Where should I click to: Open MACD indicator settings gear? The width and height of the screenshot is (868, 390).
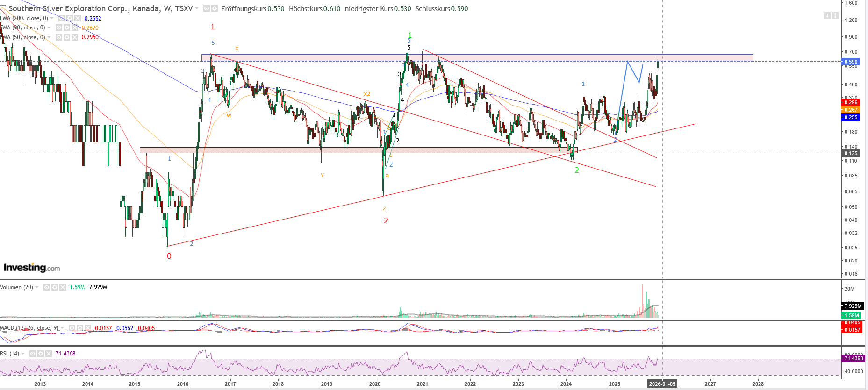point(79,328)
